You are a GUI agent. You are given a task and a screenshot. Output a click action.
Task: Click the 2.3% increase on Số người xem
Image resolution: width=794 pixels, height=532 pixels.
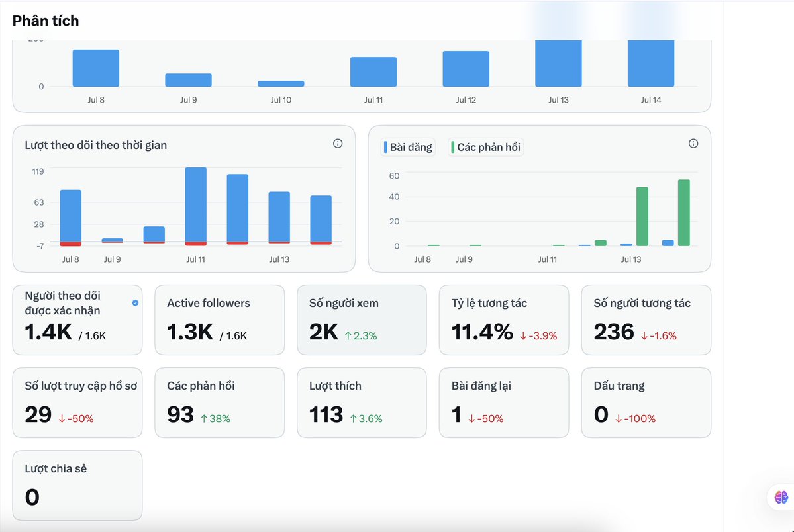[360, 335]
